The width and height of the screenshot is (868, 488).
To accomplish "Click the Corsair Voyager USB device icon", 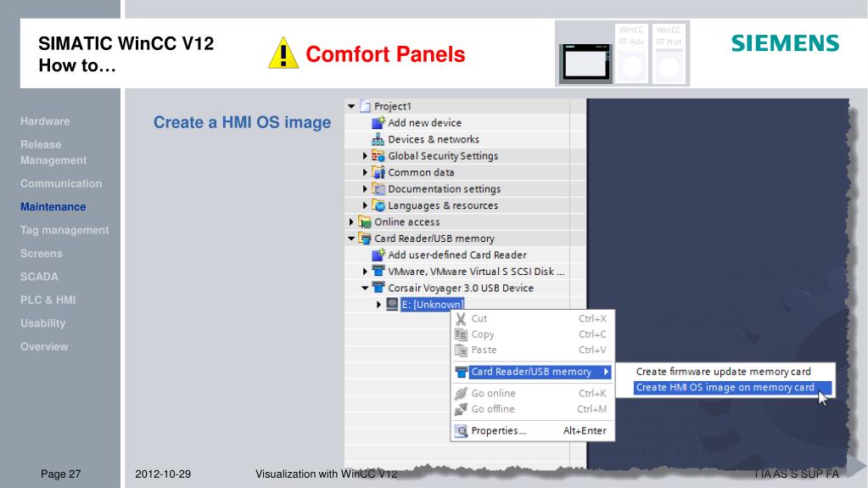I will click(378, 288).
